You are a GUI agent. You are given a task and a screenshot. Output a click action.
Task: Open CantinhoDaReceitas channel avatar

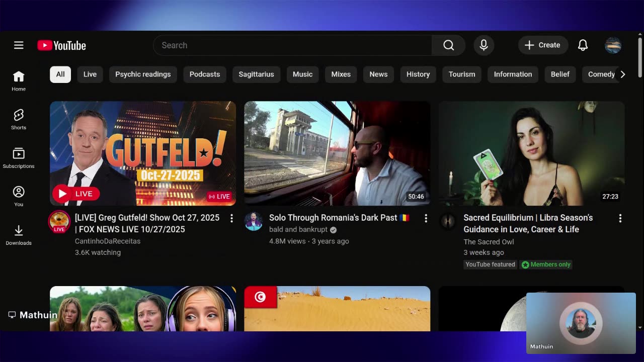pyautogui.click(x=59, y=222)
